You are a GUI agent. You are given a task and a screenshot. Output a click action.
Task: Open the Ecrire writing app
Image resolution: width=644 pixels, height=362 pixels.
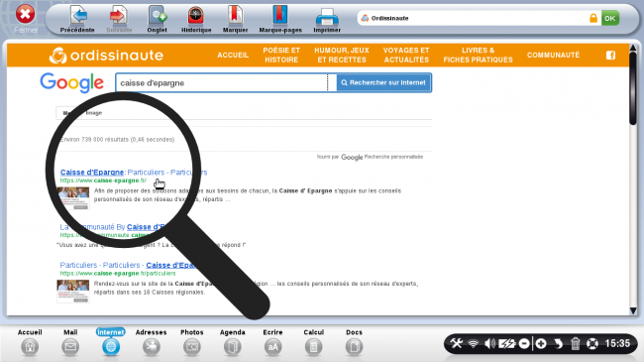tap(272, 342)
